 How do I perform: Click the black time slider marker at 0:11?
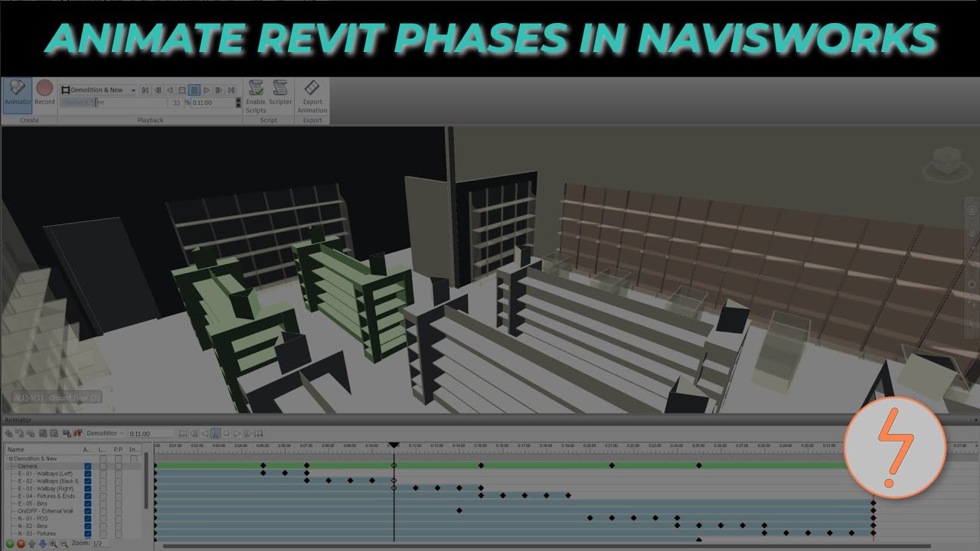click(394, 445)
